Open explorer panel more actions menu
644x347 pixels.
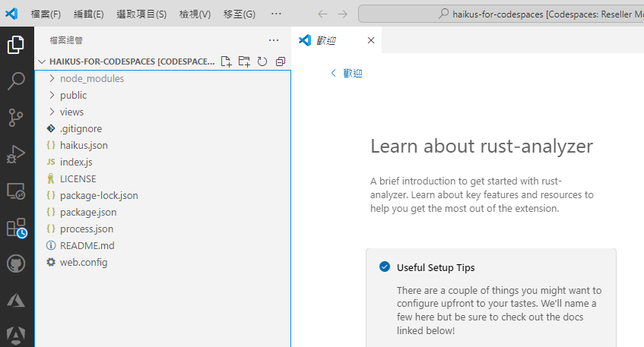coord(274,40)
